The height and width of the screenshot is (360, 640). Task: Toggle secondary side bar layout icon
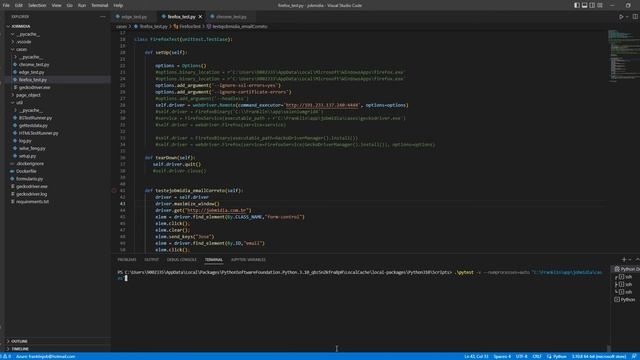[x=592, y=5]
